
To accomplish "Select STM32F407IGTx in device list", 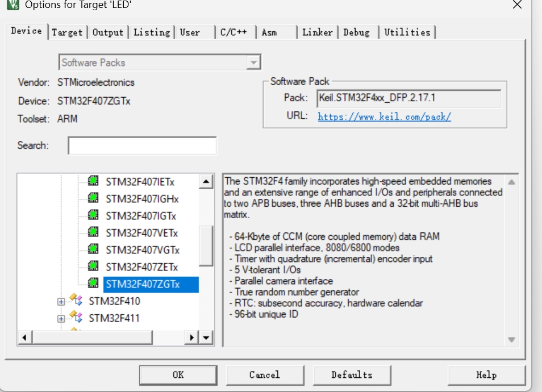I will [x=141, y=216].
